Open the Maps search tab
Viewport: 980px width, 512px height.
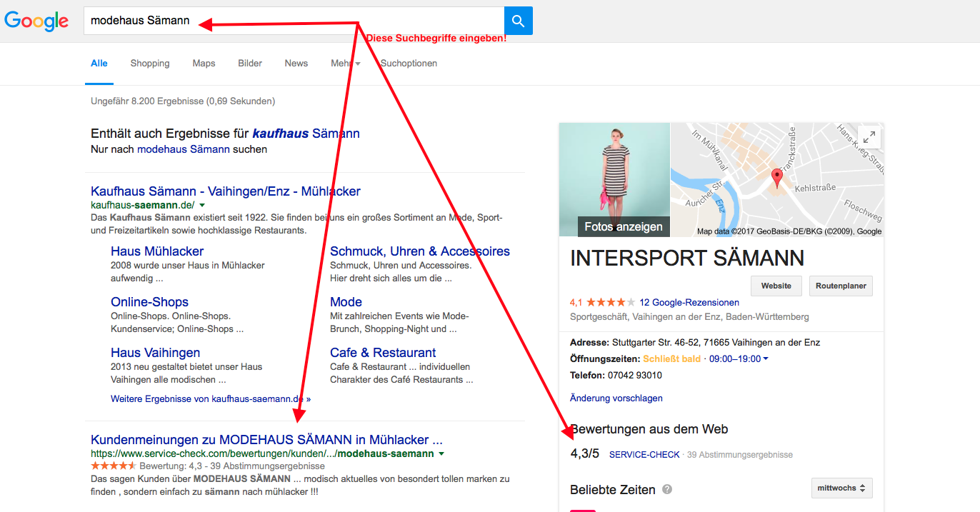tap(204, 64)
